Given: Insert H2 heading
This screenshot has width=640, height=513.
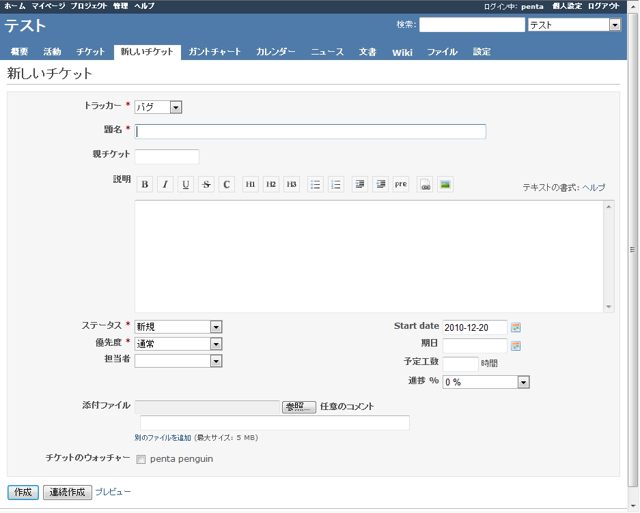Looking at the screenshot, I should [x=271, y=184].
